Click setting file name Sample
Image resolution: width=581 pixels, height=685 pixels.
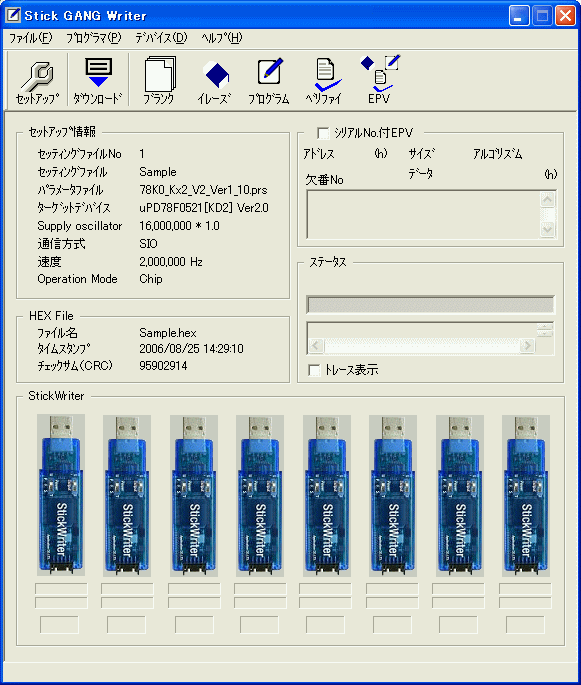click(x=158, y=172)
